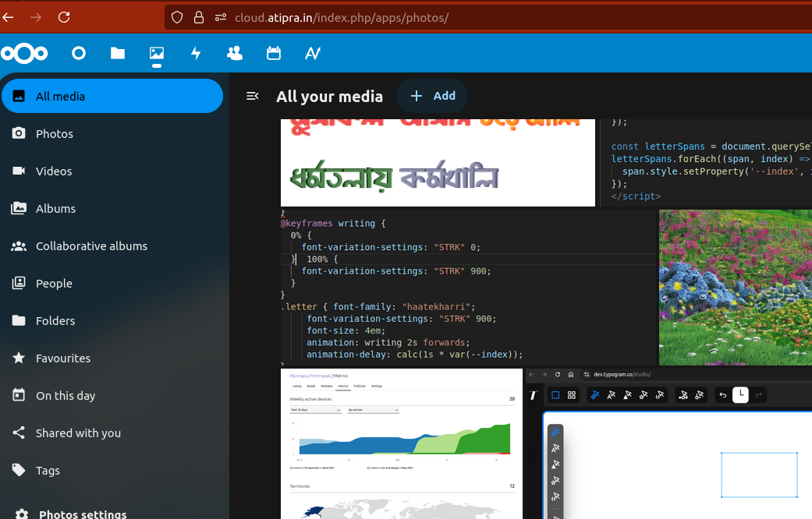Click the URL address bar text
812x519 pixels.
click(x=342, y=18)
